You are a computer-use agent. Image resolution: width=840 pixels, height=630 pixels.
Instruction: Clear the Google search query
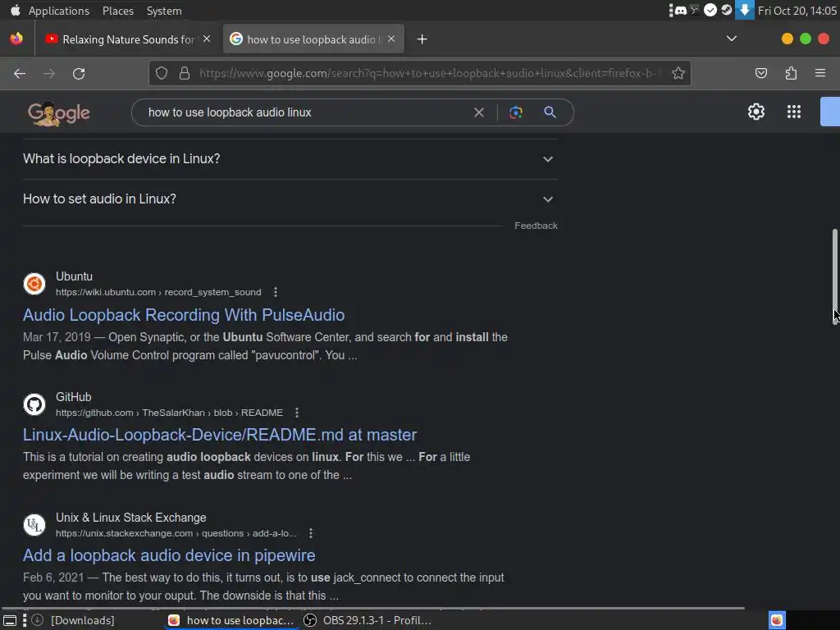click(x=479, y=112)
